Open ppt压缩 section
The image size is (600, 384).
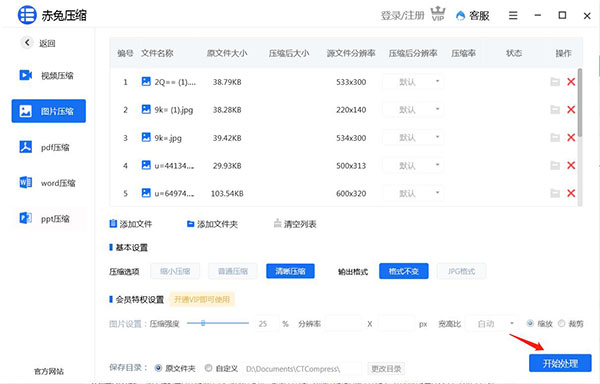click(x=49, y=218)
